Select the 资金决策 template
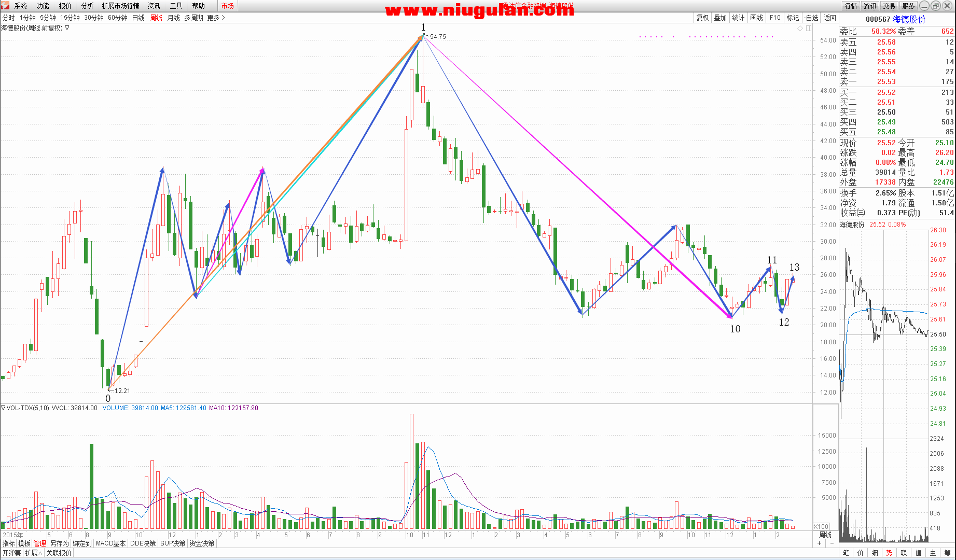This screenshot has width=956, height=560. coord(202,543)
